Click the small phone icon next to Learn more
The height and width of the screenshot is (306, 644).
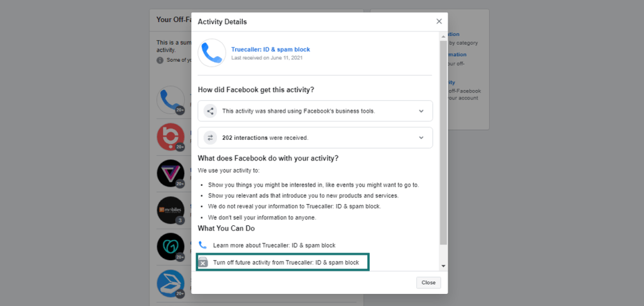click(203, 246)
